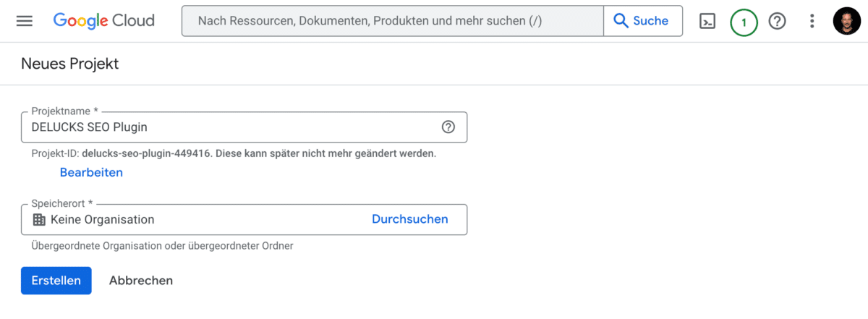Click Bearbeiten to edit the project ID
This screenshot has height=319, width=868.
91,172
